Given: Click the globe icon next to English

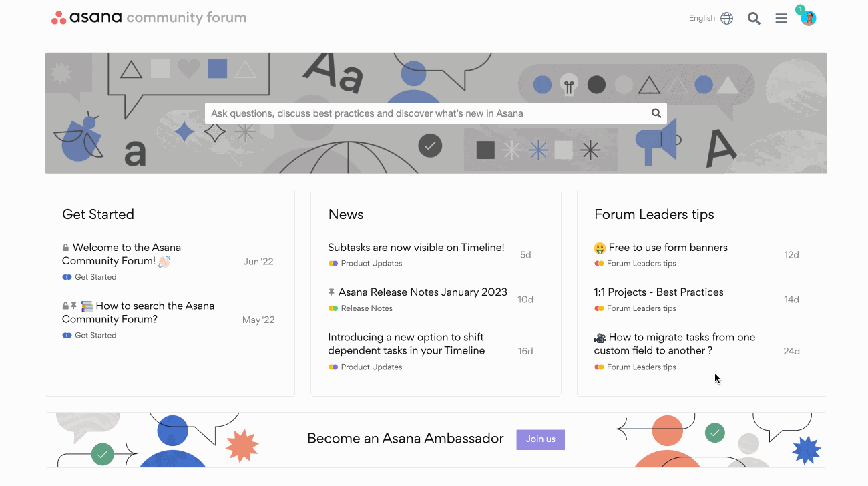Looking at the screenshot, I should (x=726, y=18).
